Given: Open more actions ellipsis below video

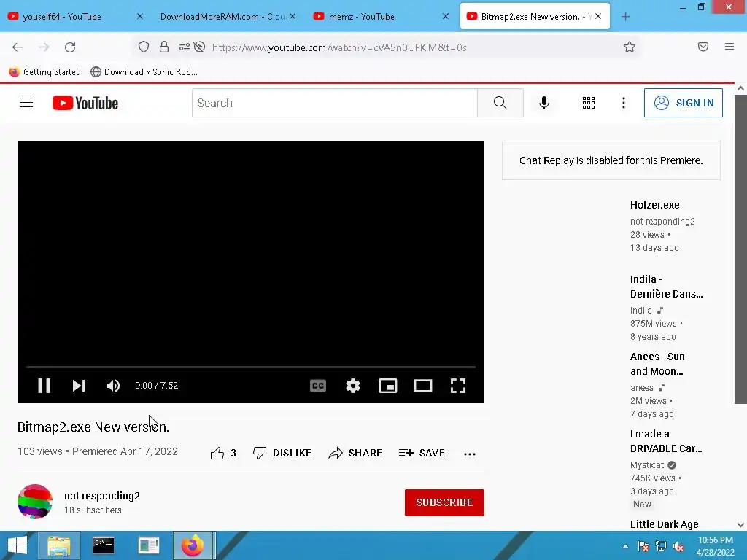Looking at the screenshot, I should click(x=470, y=454).
